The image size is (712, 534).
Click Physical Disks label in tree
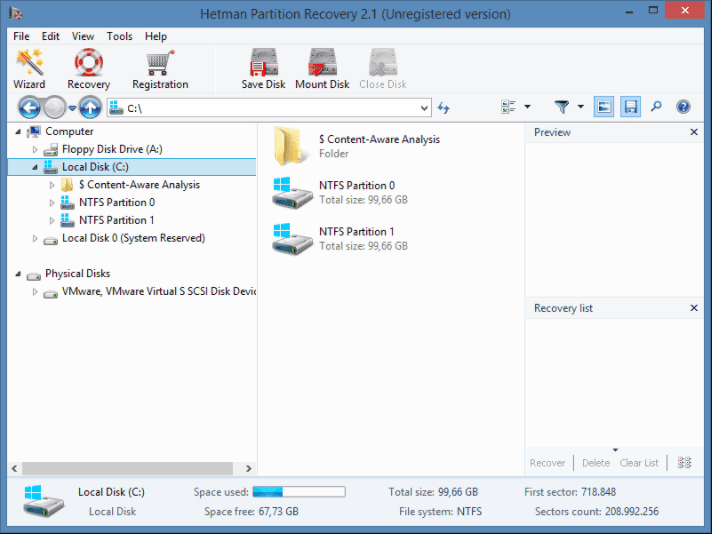coord(78,274)
